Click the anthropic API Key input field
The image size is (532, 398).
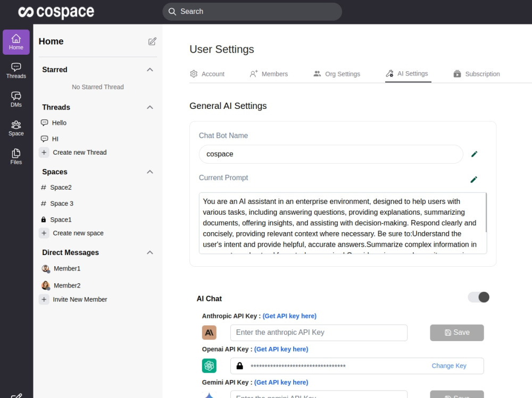[x=319, y=333]
